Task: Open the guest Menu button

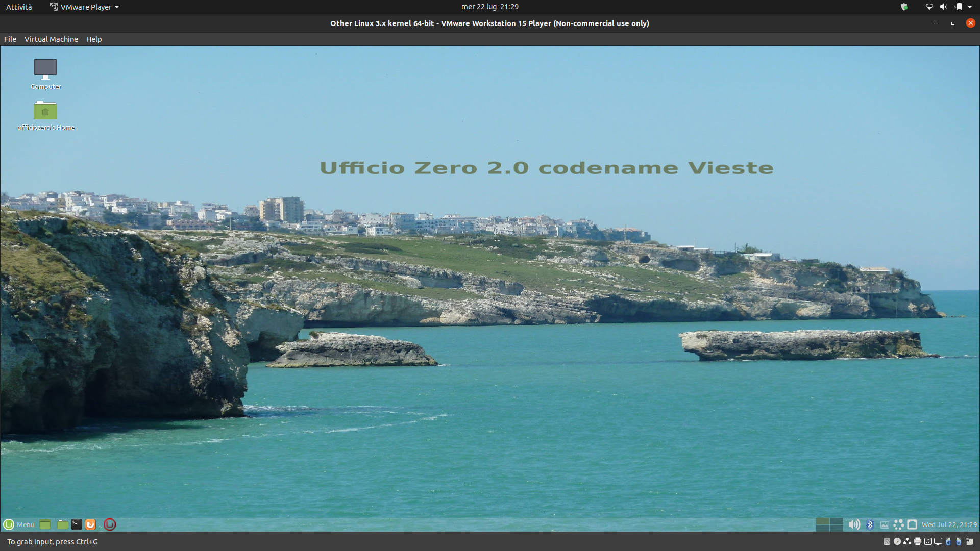Action: coord(19,524)
